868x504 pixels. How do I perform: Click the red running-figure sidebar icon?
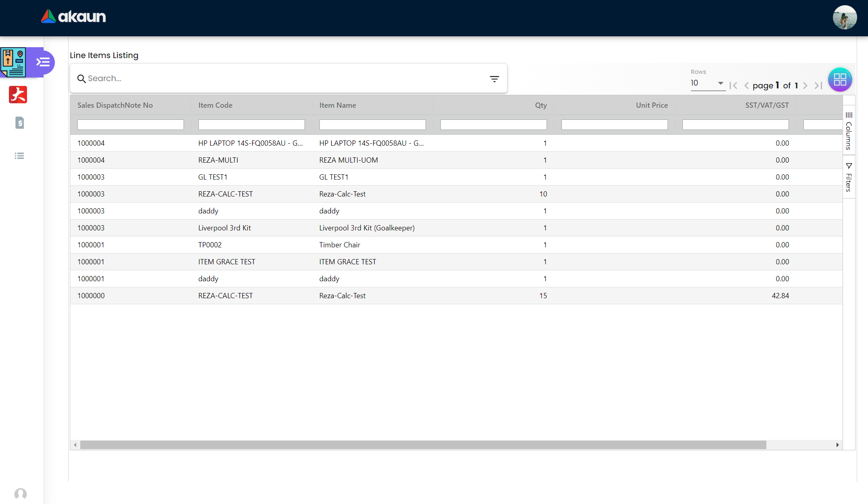click(18, 95)
